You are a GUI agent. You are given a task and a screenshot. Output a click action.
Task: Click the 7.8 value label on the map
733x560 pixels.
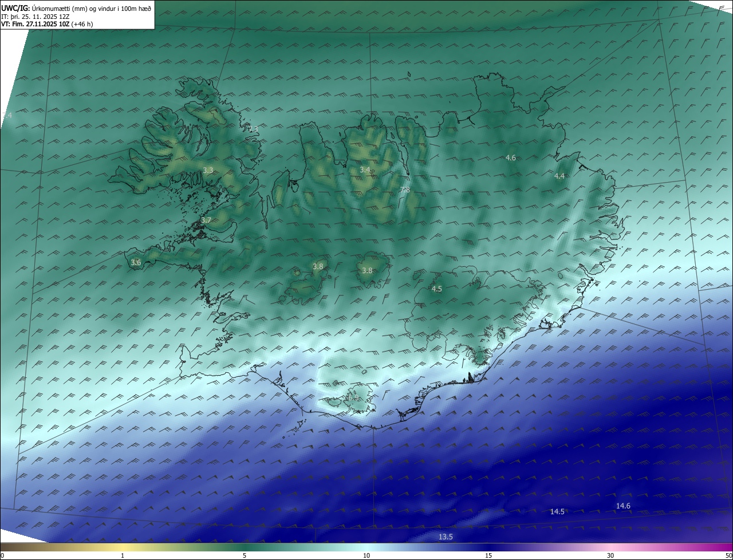click(404, 190)
